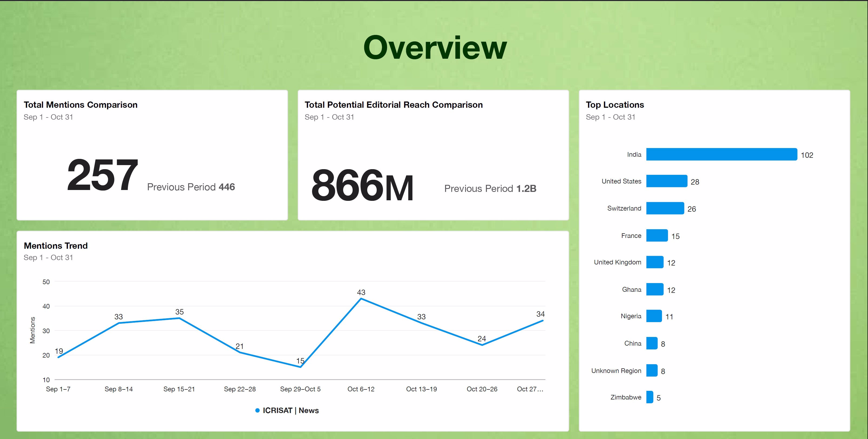Click the Unknown Region bar
868x439 pixels.
point(652,371)
